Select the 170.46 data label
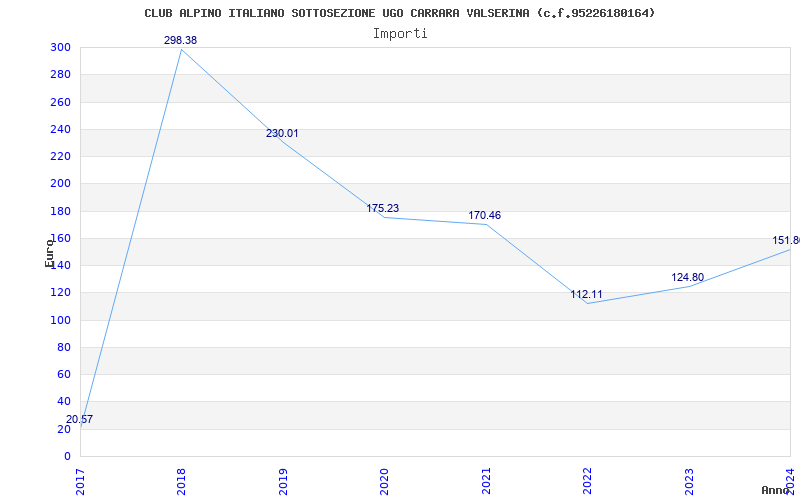This screenshot has height=500, width=800. point(485,215)
